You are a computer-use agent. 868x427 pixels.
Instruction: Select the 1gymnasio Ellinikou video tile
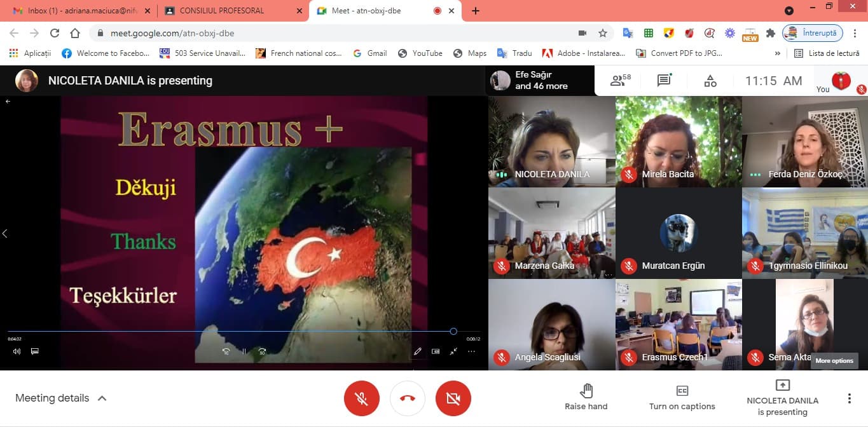805,233
